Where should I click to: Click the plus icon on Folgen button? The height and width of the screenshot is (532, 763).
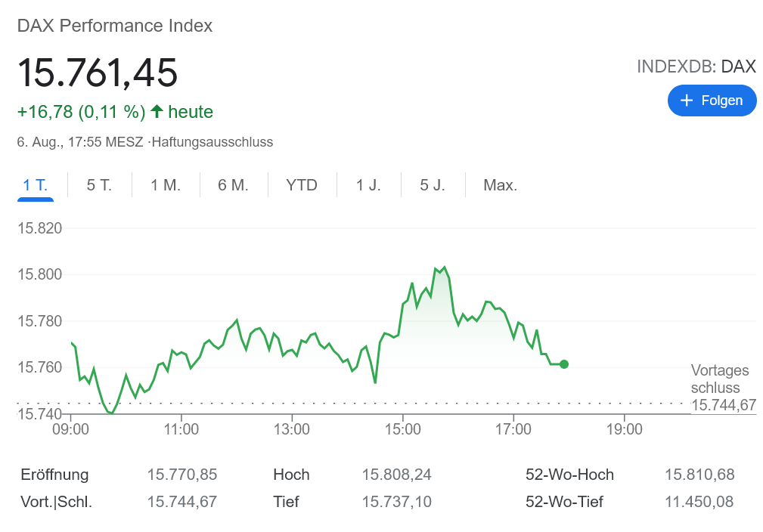tap(687, 101)
